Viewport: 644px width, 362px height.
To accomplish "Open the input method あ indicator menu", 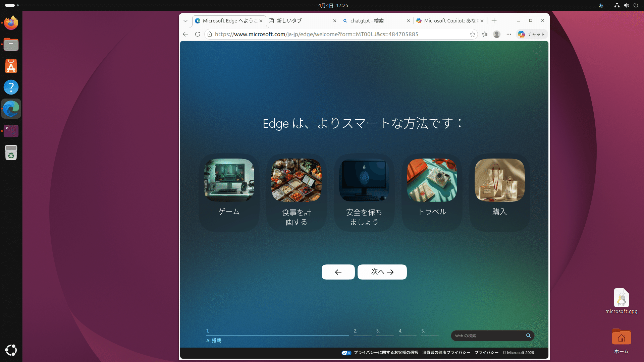I will click(x=601, y=5).
